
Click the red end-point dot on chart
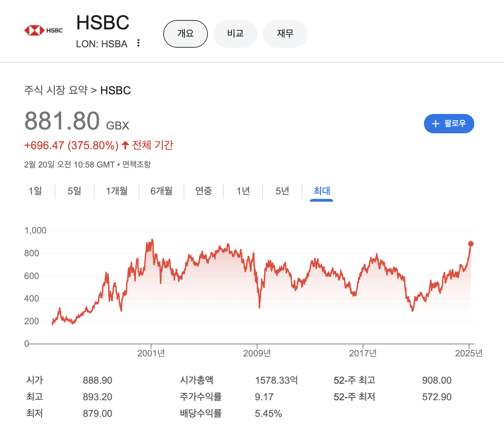tap(471, 244)
